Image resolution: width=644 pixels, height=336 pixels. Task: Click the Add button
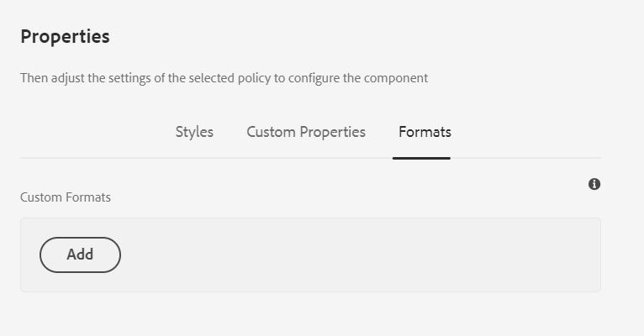pyautogui.click(x=80, y=255)
